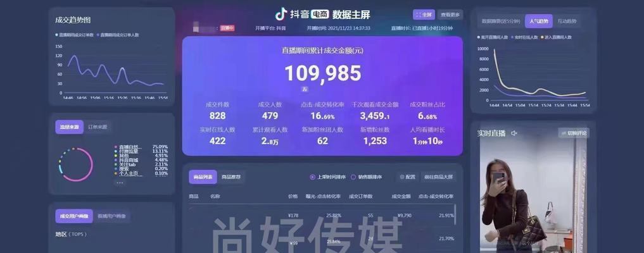The image size is (644, 253).
Task: Select 销售额排序 radio option
Action: (x=366, y=177)
